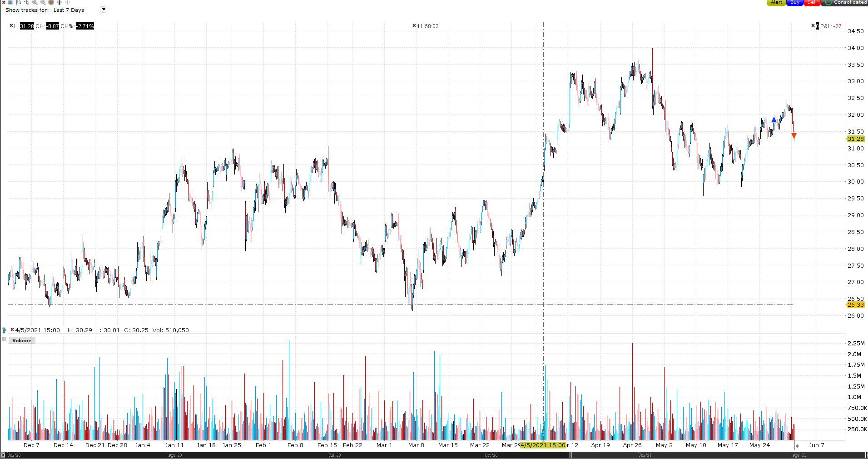Click the red X close icon in the top toolbar

coord(4,2)
